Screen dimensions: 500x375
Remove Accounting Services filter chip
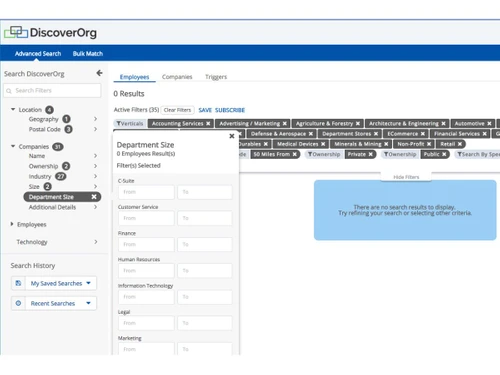[x=208, y=123]
